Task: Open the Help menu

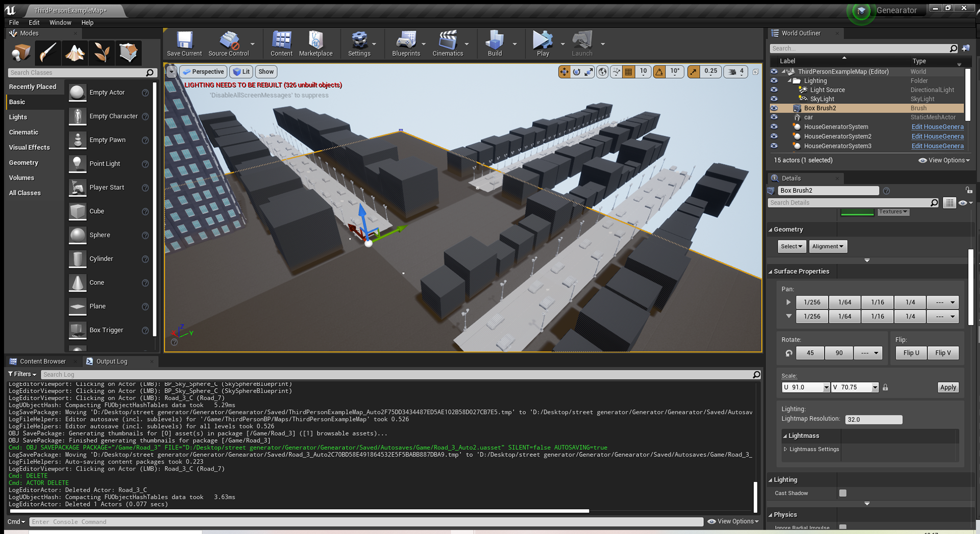Action: pyautogui.click(x=87, y=22)
